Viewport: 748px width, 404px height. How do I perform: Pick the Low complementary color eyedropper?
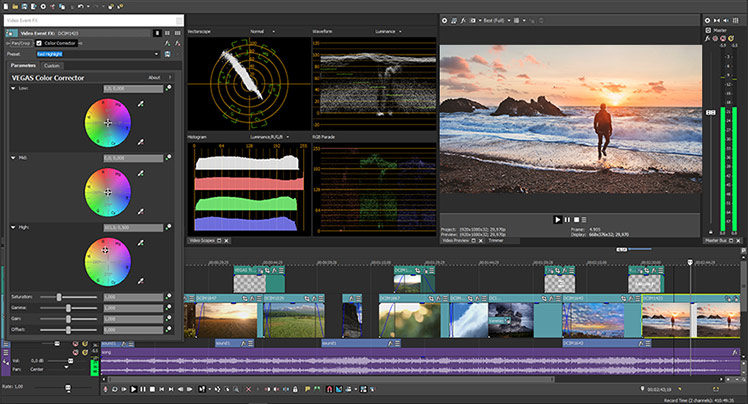click(138, 142)
